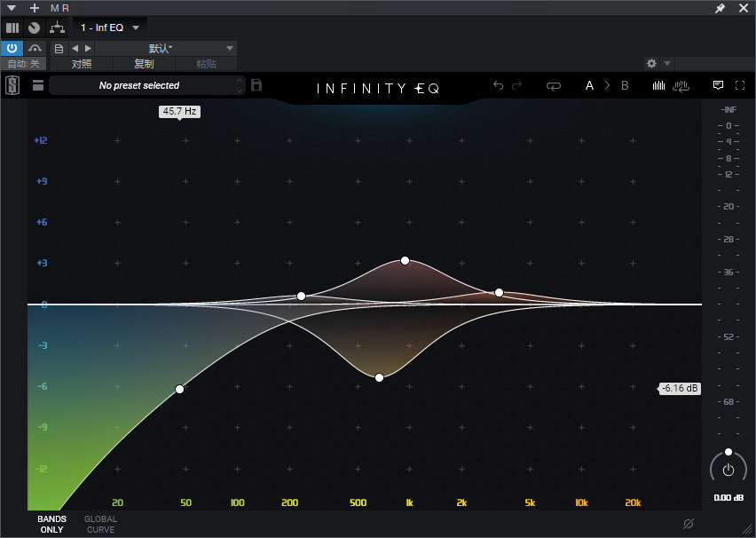Close the plugin window with X
Viewport: 756px width, 538px height.
(x=744, y=8)
